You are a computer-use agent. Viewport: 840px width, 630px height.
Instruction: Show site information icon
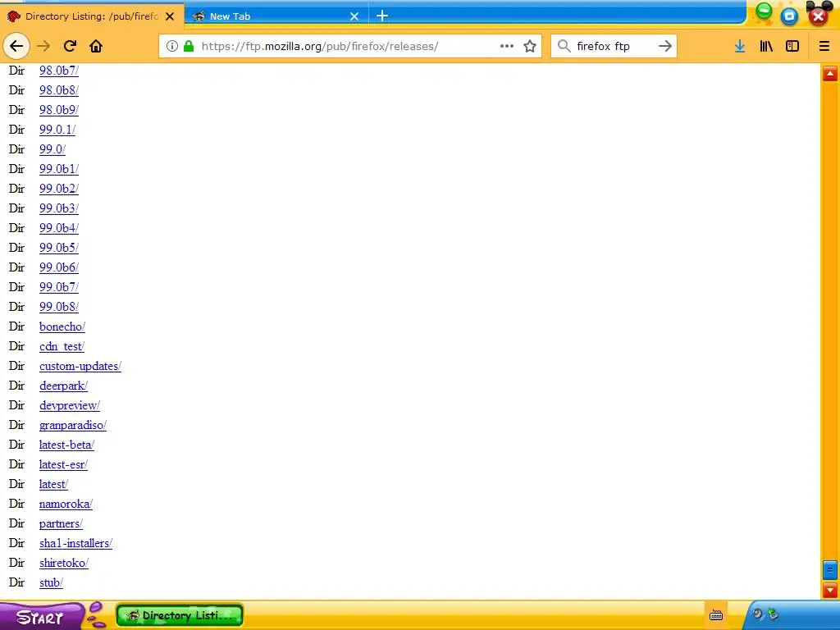coord(172,46)
